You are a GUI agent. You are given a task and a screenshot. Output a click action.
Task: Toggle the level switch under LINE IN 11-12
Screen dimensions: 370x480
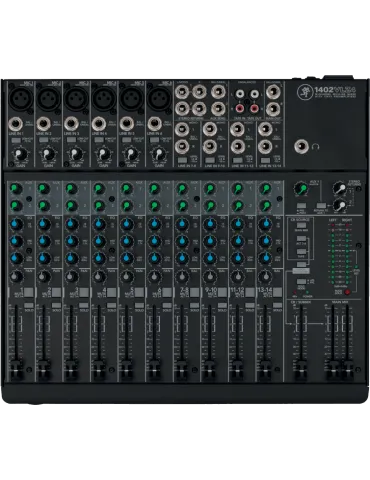pos(237,160)
